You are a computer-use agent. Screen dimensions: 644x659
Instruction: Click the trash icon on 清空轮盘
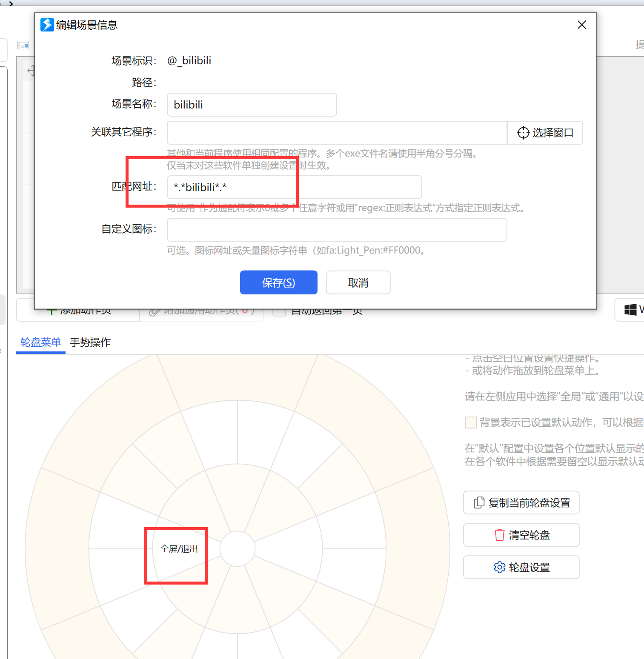pos(500,535)
